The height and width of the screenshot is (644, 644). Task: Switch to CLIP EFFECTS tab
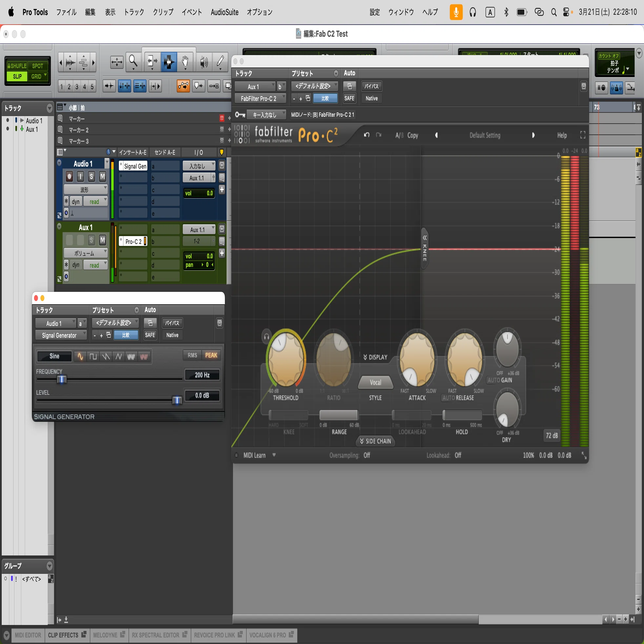[67, 635]
